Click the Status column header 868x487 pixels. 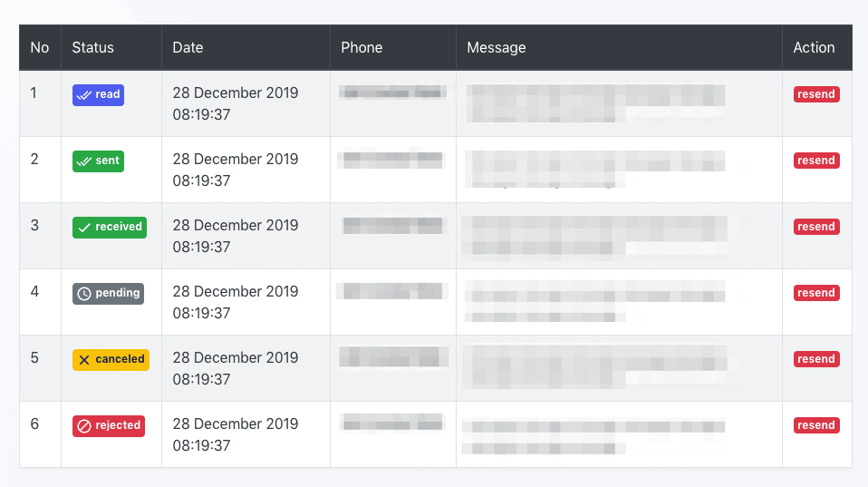point(93,47)
